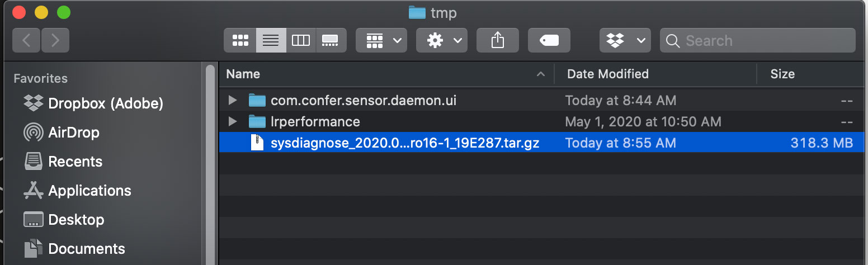Image resolution: width=868 pixels, height=265 pixels.
Task: Click the Edit Tags button
Action: (549, 40)
